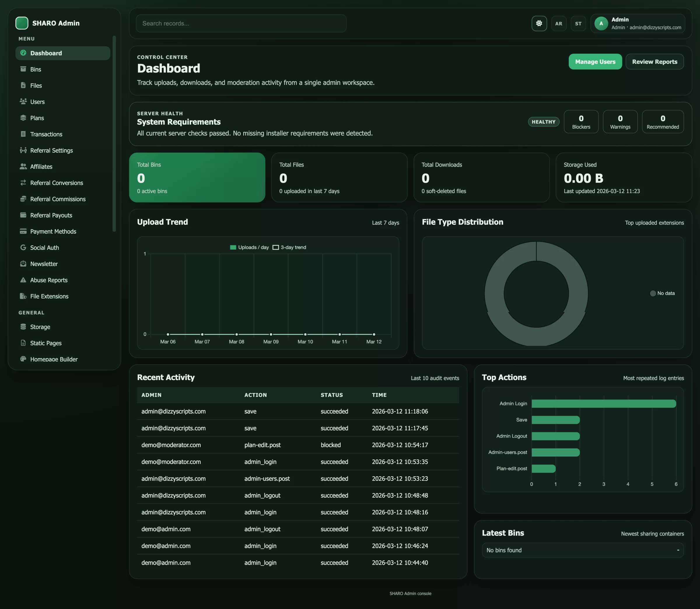Open the Abuse Reports menu item

pos(63,280)
